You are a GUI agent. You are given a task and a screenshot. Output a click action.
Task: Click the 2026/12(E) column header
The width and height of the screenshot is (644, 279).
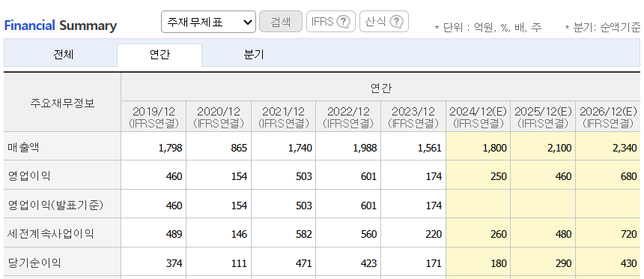[x=608, y=117]
